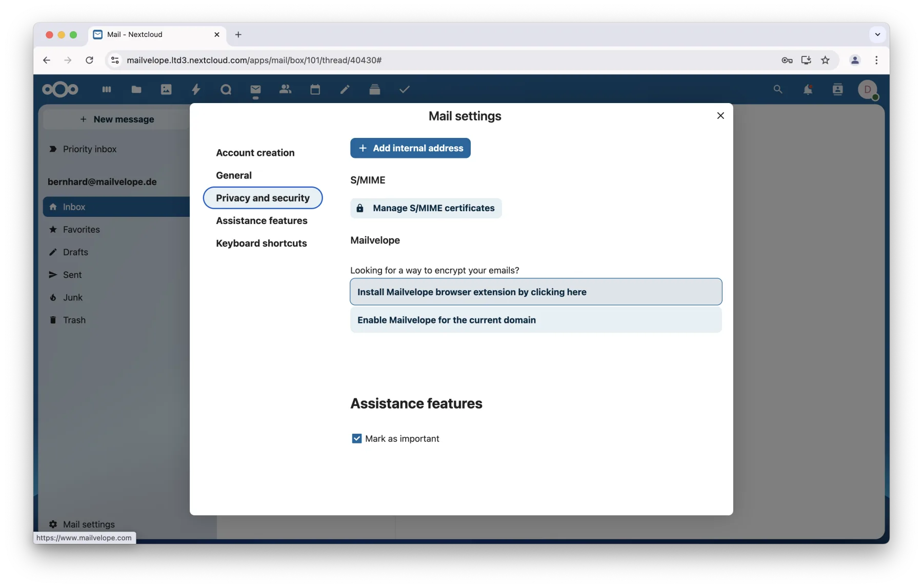Click the browser back arrow
This screenshot has height=588, width=923.
(47, 60)
